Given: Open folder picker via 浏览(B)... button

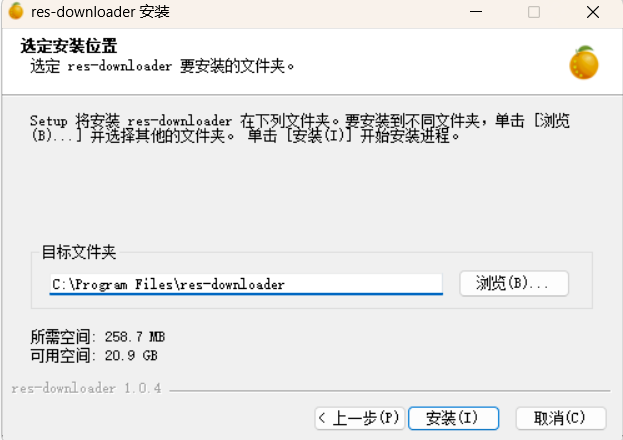Looking at the screenshot, I should [514, 283].
